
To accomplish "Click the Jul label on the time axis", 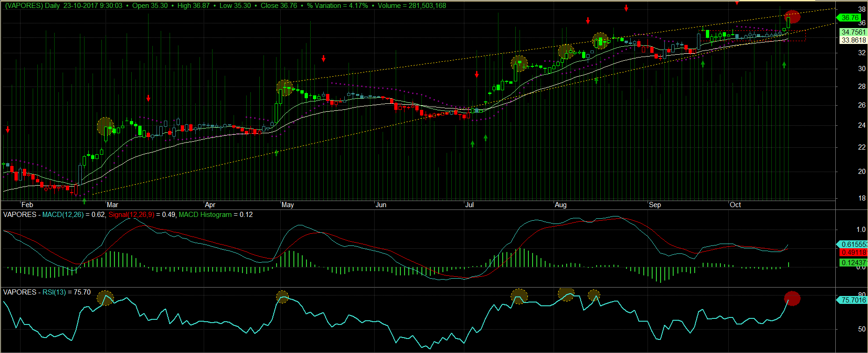I will pos(469,205).
